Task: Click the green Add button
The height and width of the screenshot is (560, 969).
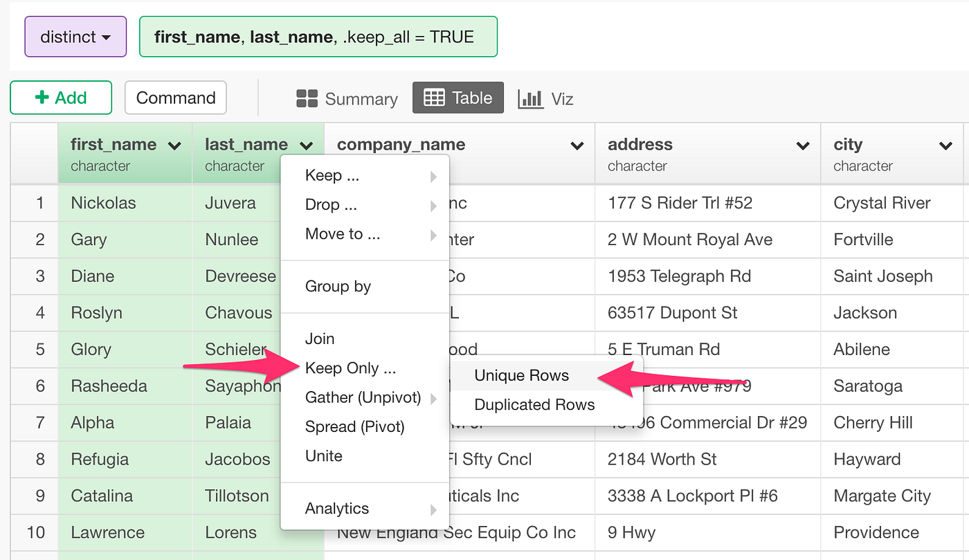Action: coord(61,98)
